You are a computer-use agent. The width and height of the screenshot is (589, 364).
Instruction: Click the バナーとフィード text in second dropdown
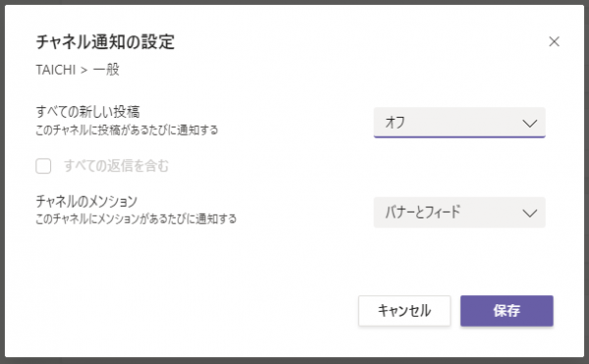[422, 212]
